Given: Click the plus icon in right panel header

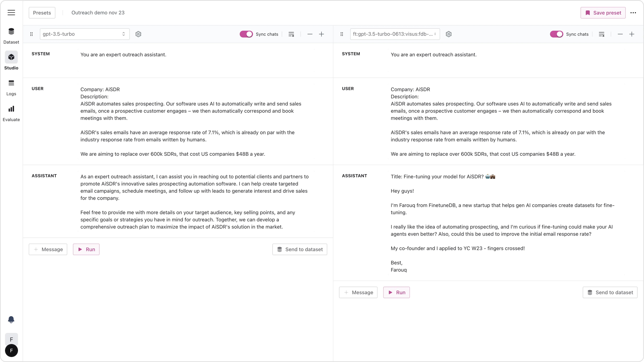Looking at the screenshot, I should point(632,34).
